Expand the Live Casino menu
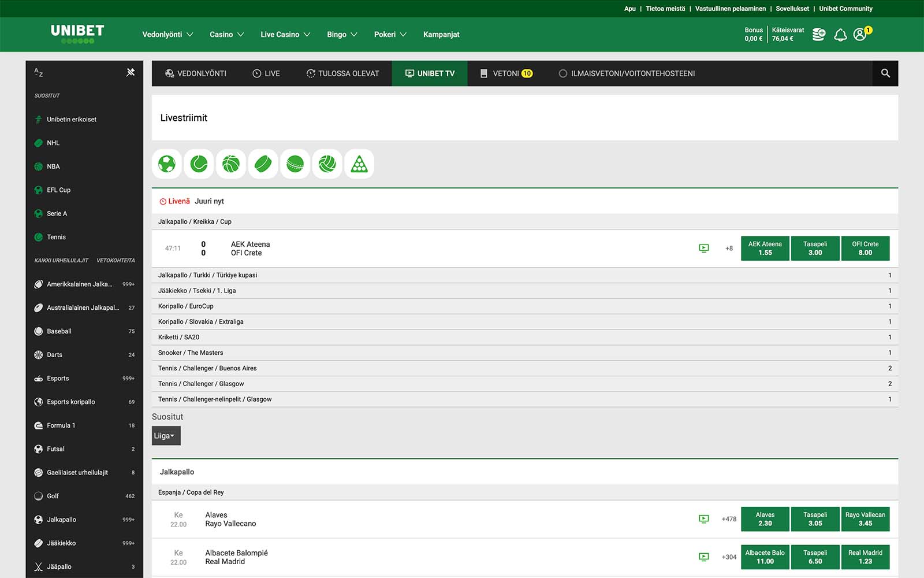 click(x=285, y=35)
